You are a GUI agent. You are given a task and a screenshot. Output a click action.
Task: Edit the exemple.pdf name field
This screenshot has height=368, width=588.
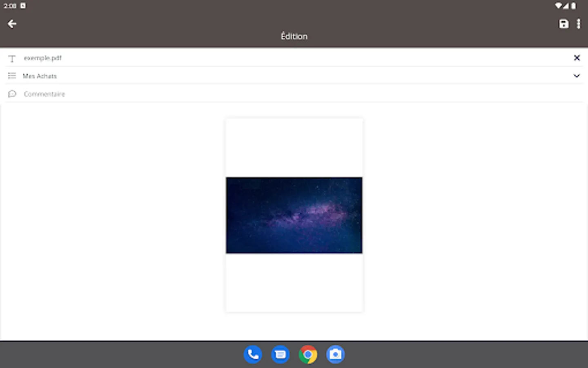pyautogui.click(x=294, y=58)
